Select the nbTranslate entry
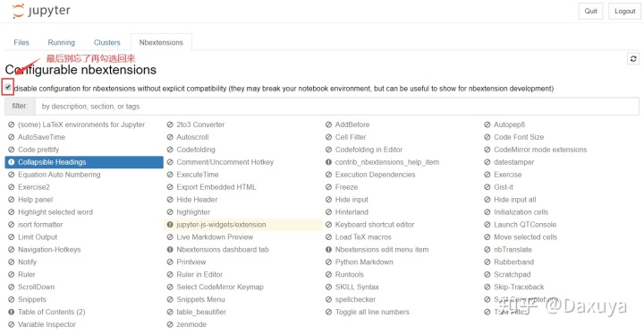644x335 pixels. point(513,249)
